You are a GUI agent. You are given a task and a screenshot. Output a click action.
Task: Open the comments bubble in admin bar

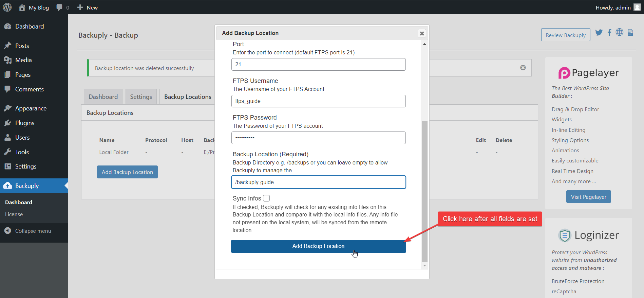point(62,7)
